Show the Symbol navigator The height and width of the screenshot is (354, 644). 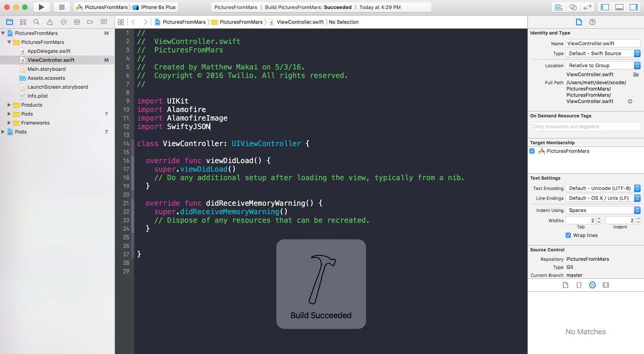(x=23, y=22)
